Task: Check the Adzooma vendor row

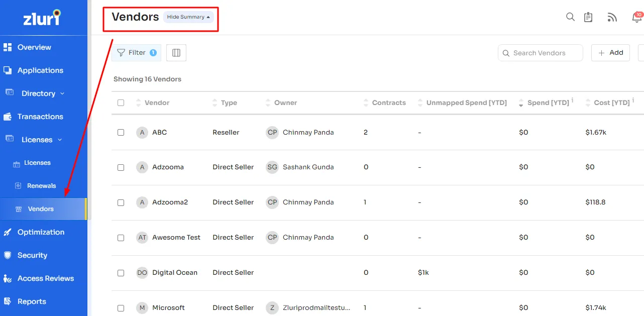Action: pyautogui.click(x=121, y=167)
